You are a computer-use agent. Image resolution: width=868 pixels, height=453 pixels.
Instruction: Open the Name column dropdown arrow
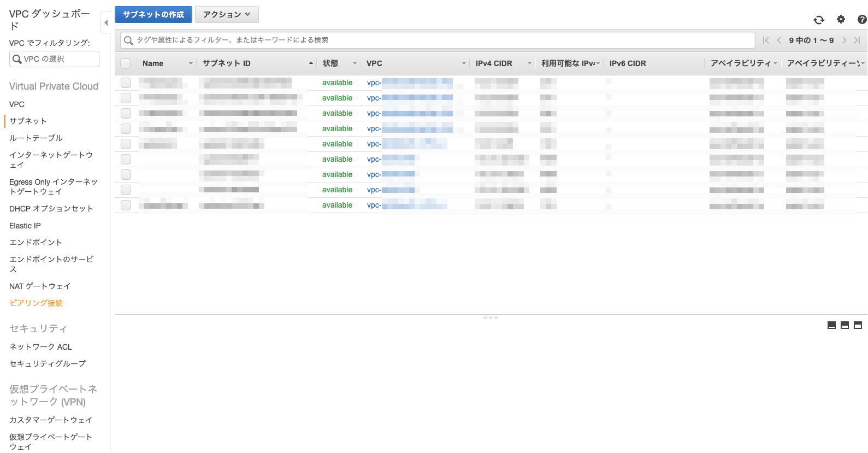point(191,63)
